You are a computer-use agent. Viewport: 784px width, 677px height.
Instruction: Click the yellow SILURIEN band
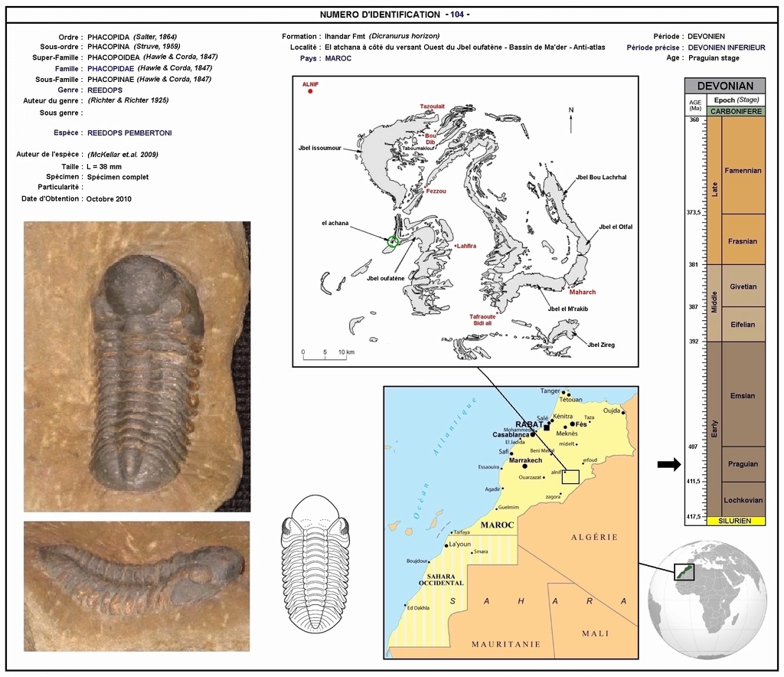(735, 521)
